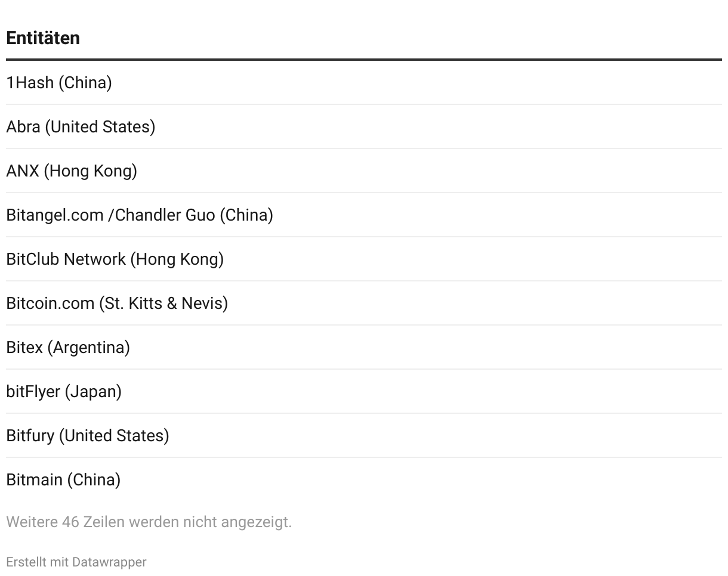Select the ANX (Hong Kong) row

click(364, 171)
